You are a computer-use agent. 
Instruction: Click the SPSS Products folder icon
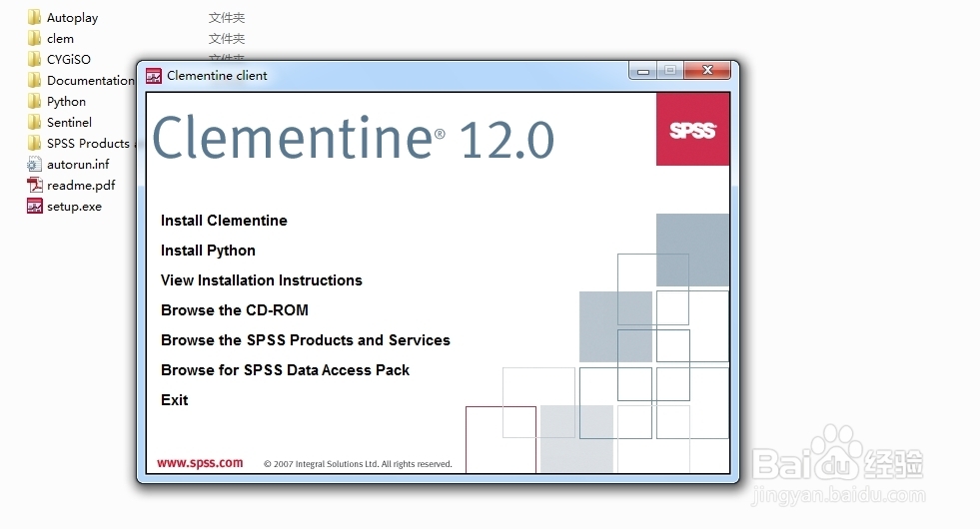tap(34, 143)
